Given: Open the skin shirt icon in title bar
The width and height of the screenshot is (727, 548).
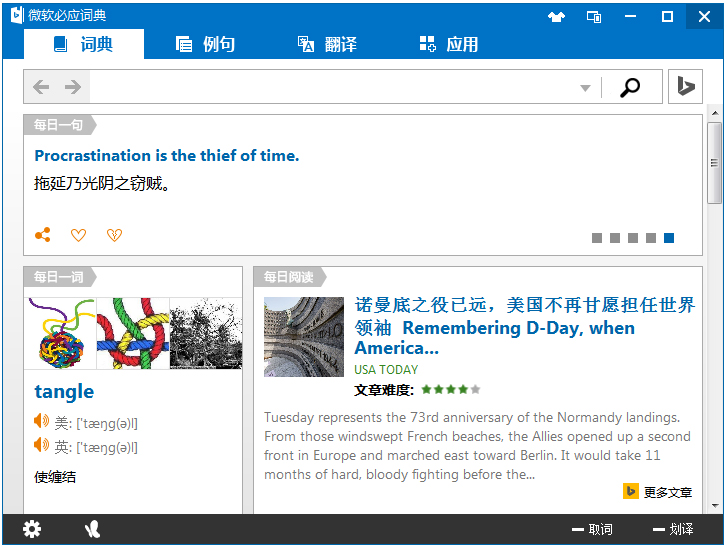Looking at the screenshot, I should [557, 16].
